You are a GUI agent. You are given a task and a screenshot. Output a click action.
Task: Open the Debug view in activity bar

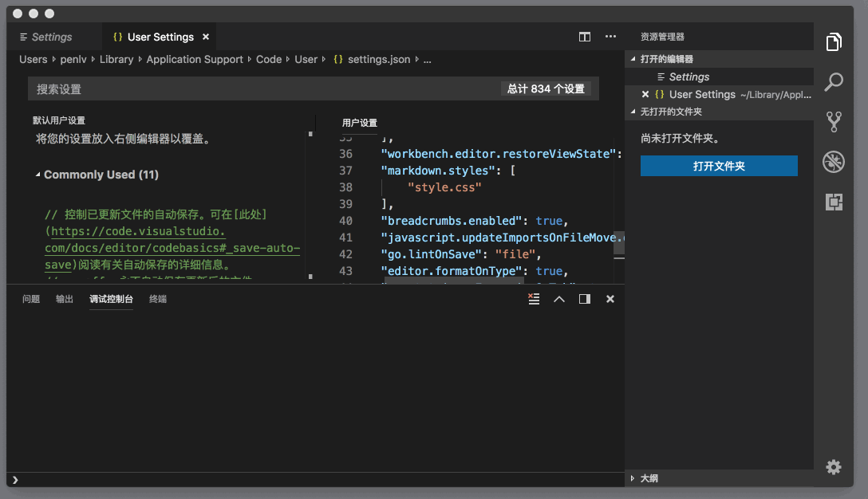click(x=834, y=162)
